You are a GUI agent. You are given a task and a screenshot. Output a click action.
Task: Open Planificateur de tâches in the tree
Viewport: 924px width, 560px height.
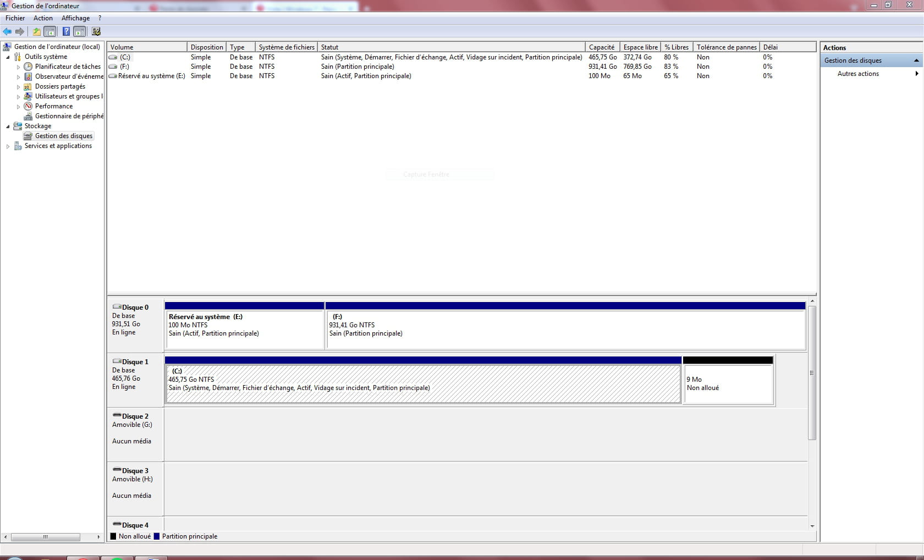pos(68,67)
